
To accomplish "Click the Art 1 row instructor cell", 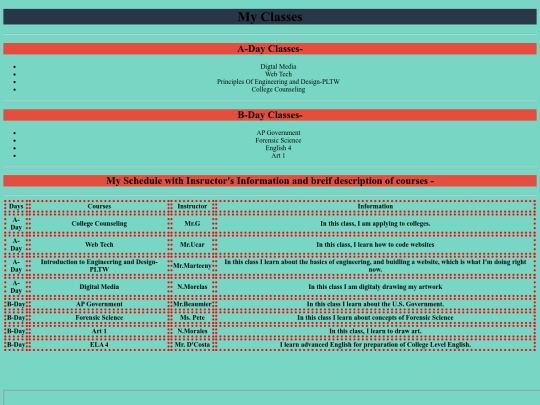I will coord(192,331).
